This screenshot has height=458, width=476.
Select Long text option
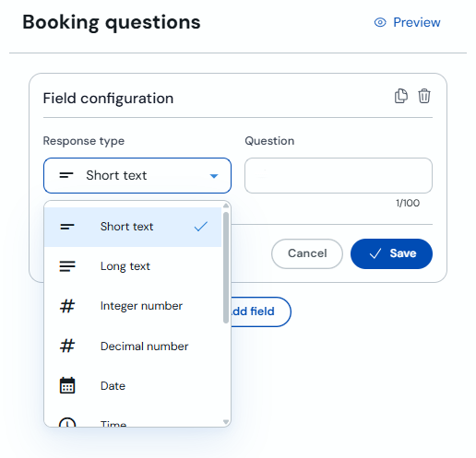pos(133,266)
